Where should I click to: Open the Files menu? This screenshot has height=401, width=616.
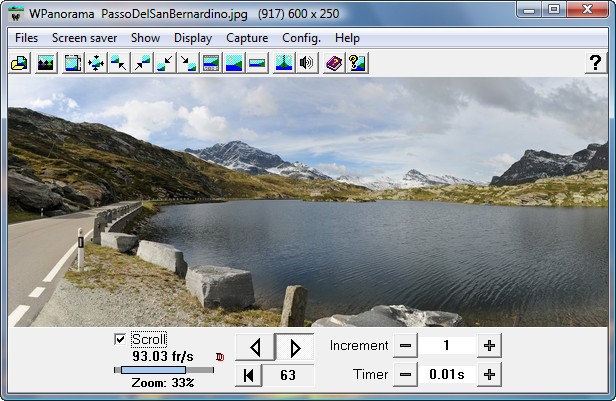(27, 38)
